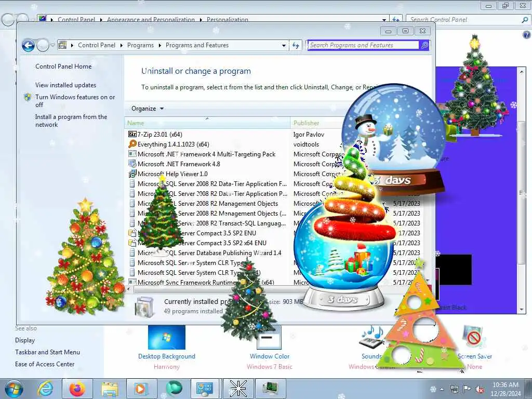The image size is (532, 399).
Task: Click the Desktop Background Harmony thumbnail
Action: point(167,337)
